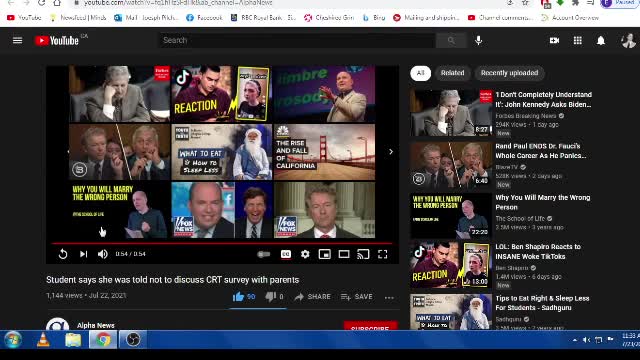
Task: Open the system tray volume icon
Action: 586,340
